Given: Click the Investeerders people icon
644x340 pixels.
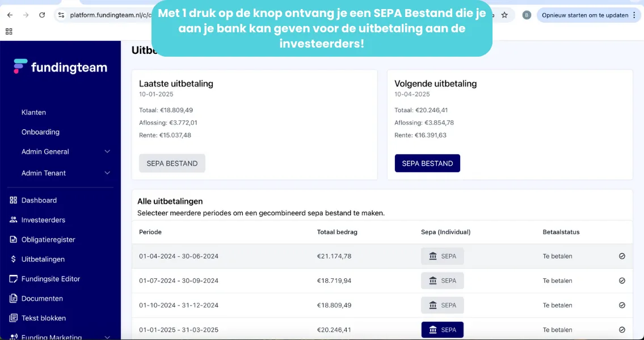Looking at the screenshot, I should pos(14,220).
